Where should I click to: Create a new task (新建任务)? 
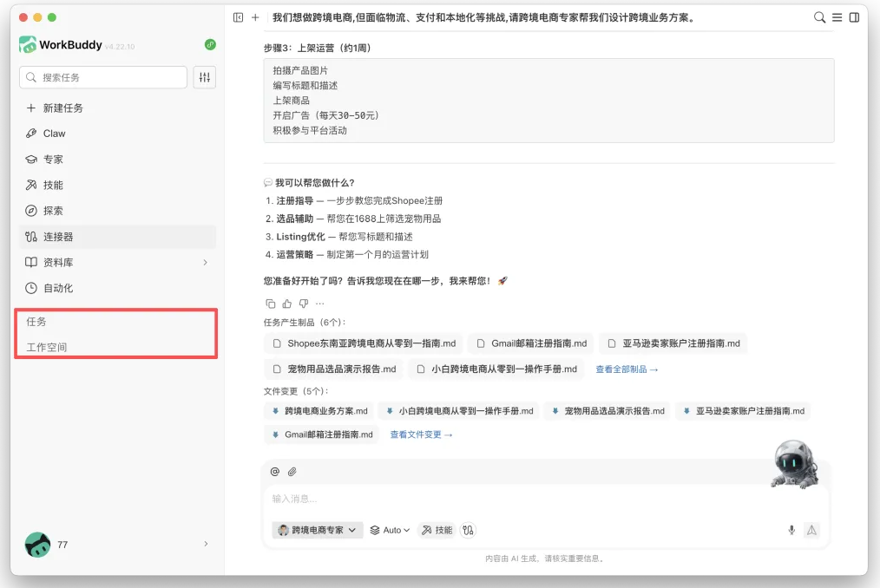point(117,108)
